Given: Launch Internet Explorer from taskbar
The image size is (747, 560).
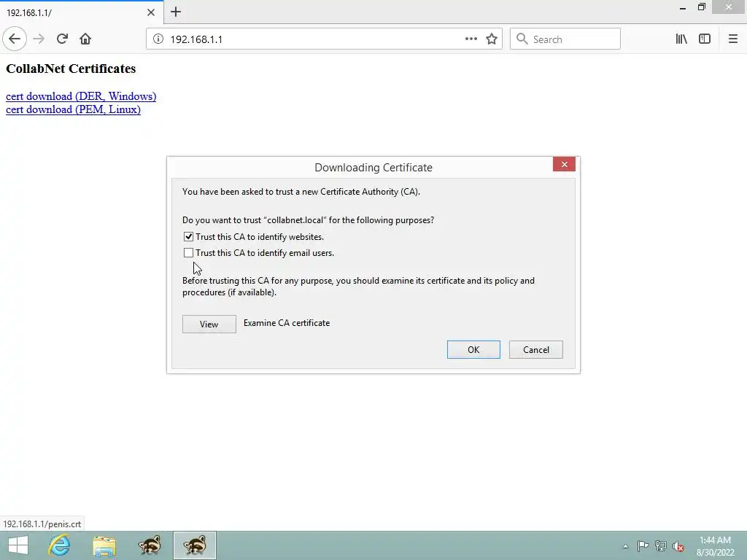Looking at the screenshot, I should click(x=60, y=545).
